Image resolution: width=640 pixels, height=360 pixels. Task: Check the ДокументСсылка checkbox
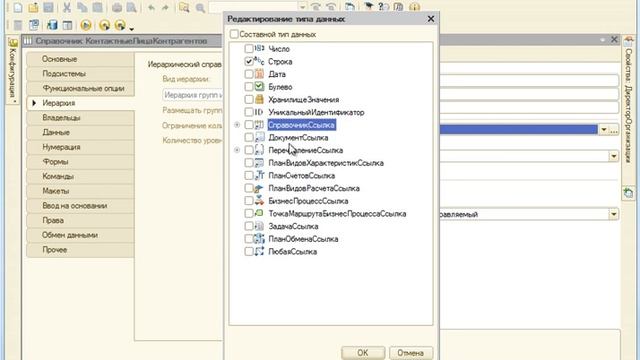(x=249, y=138)
